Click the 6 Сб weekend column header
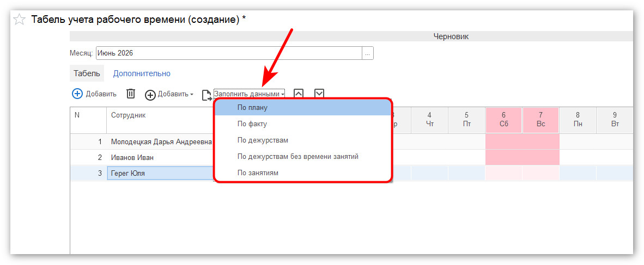Image resolution: width=644 pixels, height=265 pixels. click(504, 120)
